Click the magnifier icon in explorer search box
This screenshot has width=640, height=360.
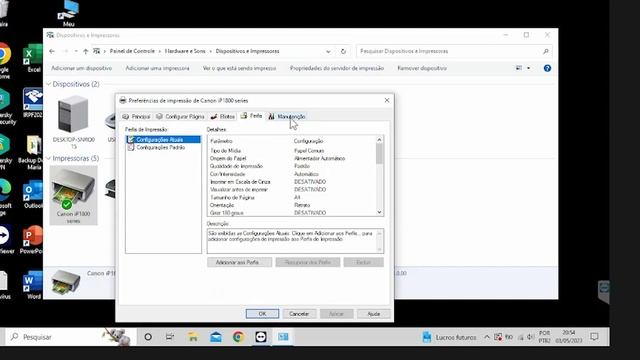click(x=546, y=51)
